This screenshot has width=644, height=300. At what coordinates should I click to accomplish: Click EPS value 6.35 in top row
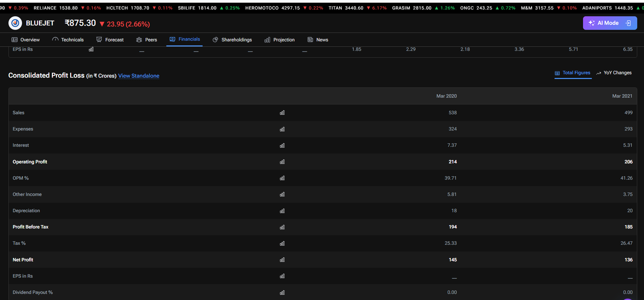click(x=628, y=49)
